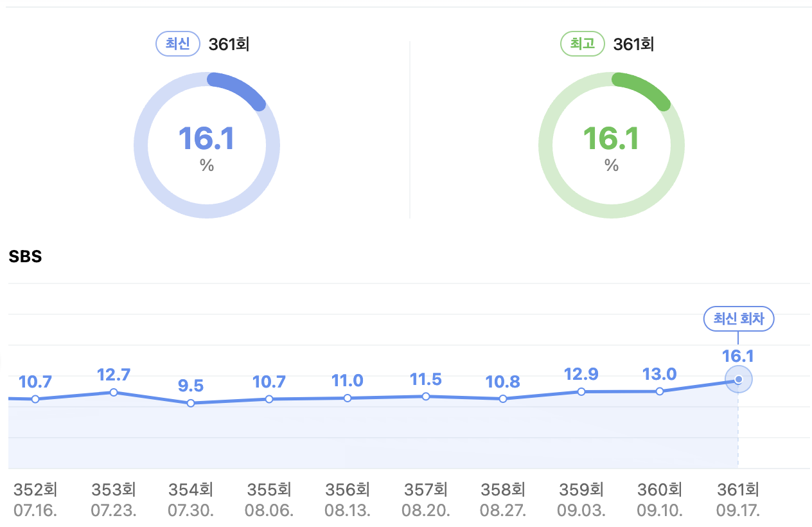The image size is (812, 527).
Task: Select the 355회 data point on the line
Action: point(269,399)
